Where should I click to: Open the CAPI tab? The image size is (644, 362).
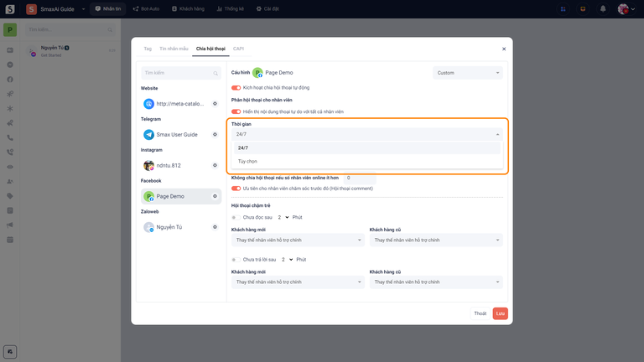click(238, 49)
